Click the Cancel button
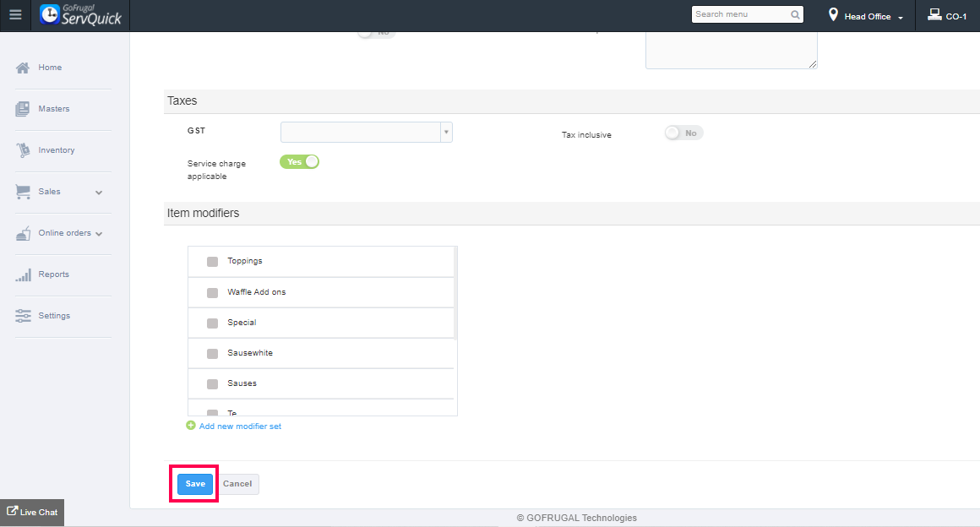980x527 pixels. pos(237,484)
